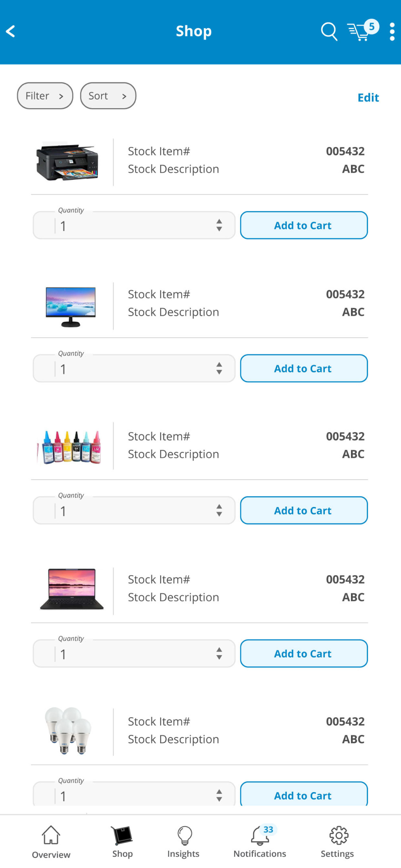Click quantity stepper arrows for laptop item

219,653
